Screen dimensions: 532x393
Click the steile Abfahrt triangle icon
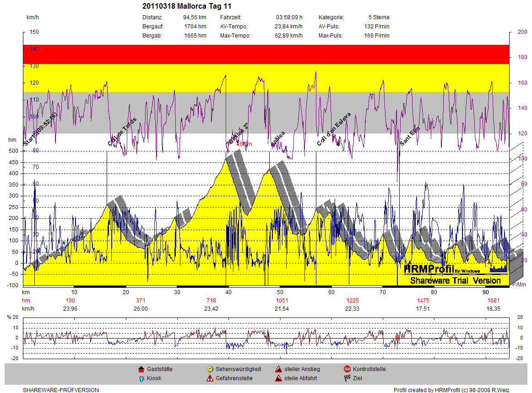click(278, 378)
